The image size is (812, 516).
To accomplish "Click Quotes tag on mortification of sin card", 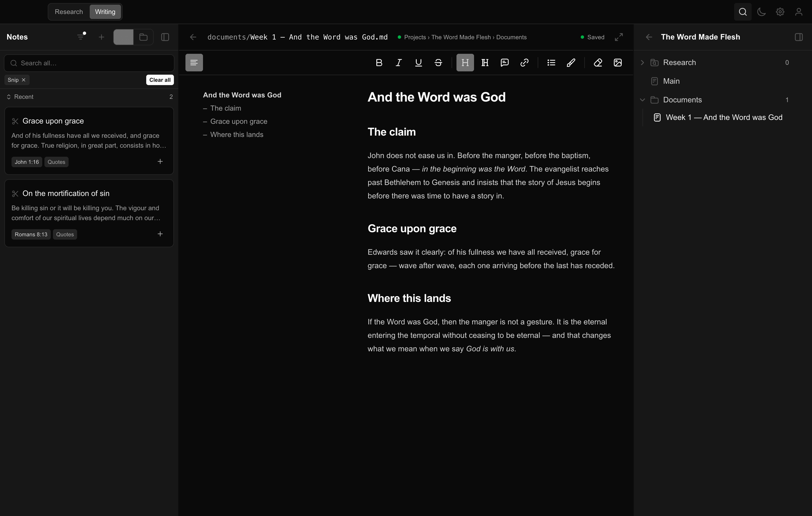I will tap(65, 235).
